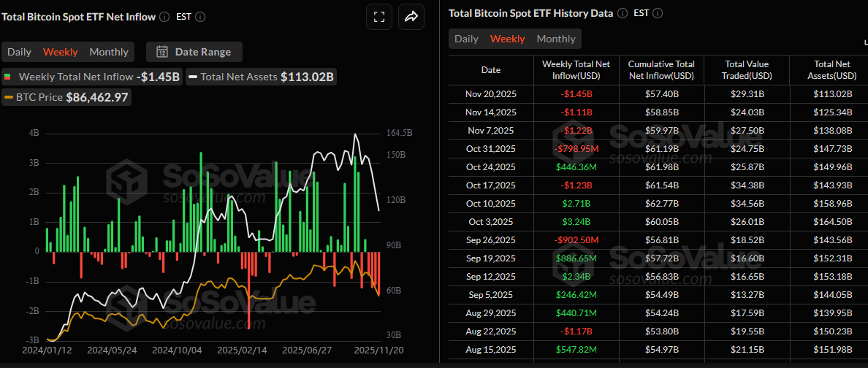Image resolution: width=868 pixels, height=368 pixels.
Task: Switch chart to the Monthly tab
Action: [109, 52]
